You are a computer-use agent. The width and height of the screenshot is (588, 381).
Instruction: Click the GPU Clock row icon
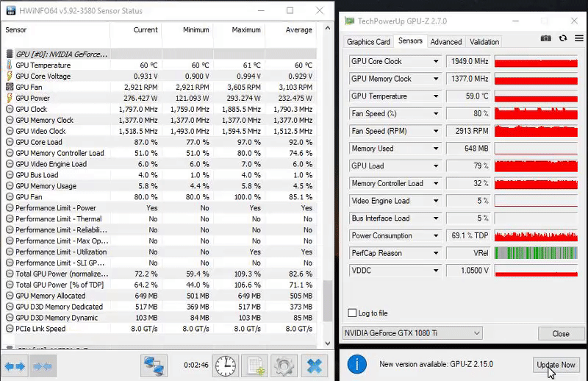10,110
